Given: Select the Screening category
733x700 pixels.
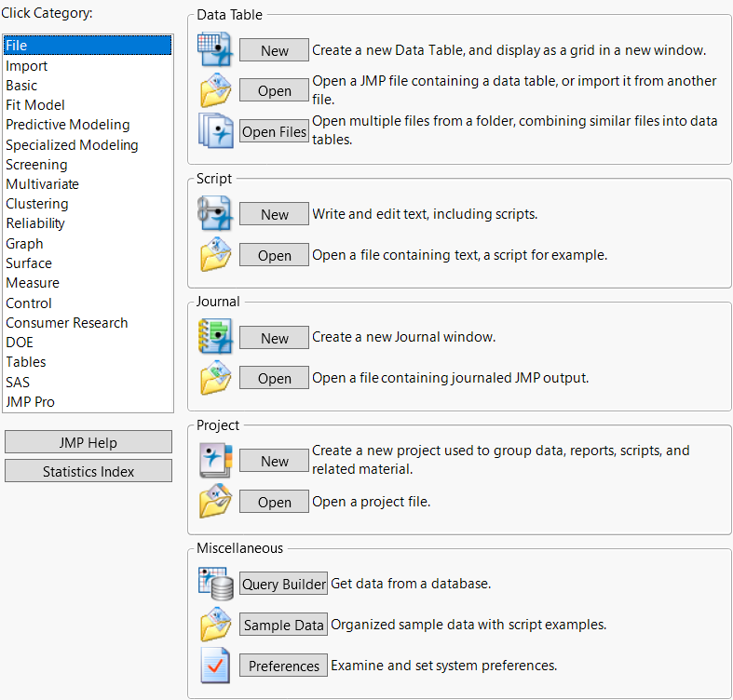Looking at the screenshot, I should [x=88, y=164].
